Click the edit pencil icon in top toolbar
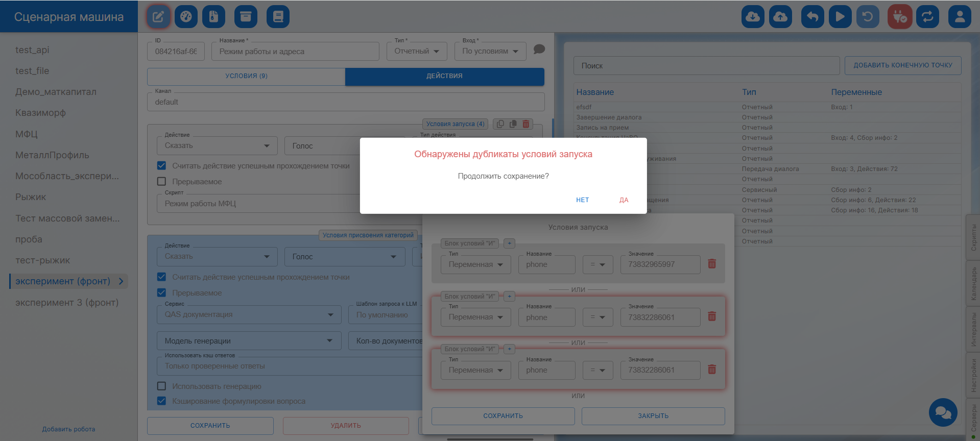 pyautogui.click(x=158, y=17)
